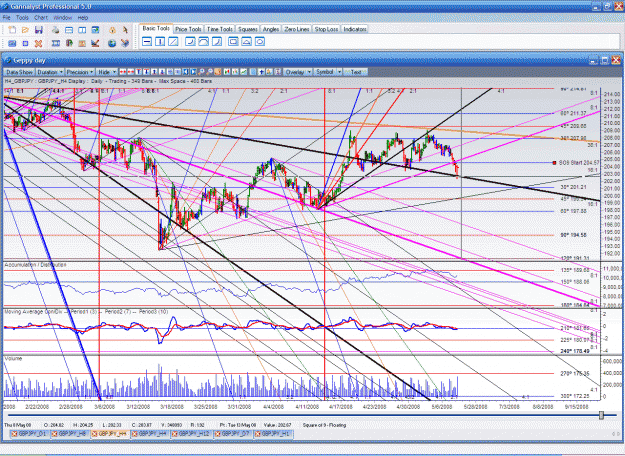
Task: Click the Open folder icon
Action: (x=25, y=30)
